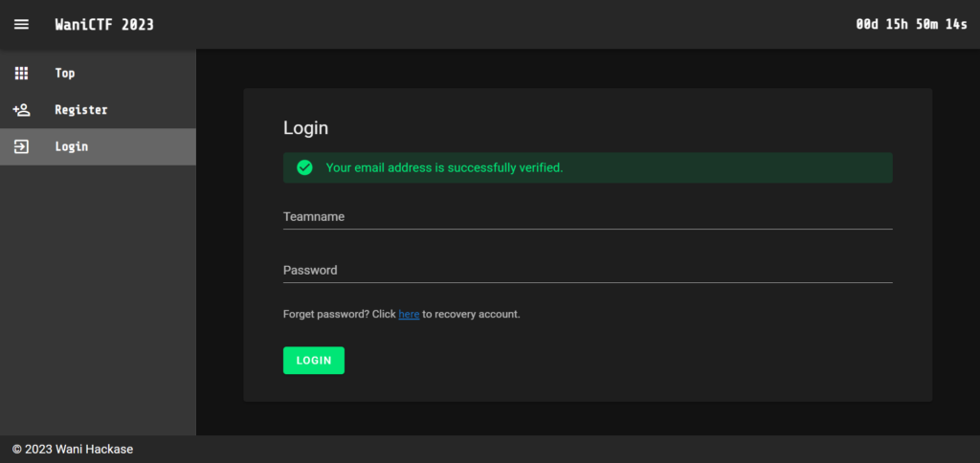Image resolution: width=980 pixels, height=463 pixels.
Task: Open the hamburger navigation menu
Action: coord(21,25)
